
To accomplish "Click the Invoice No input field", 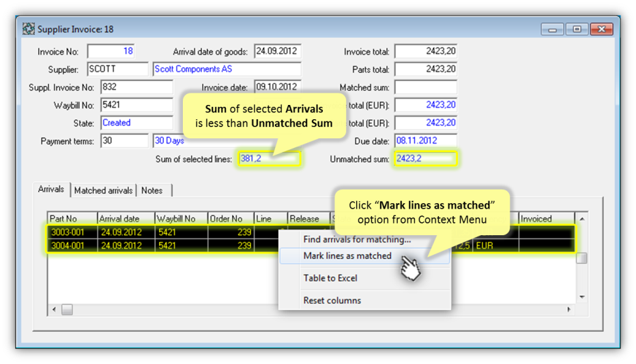I will [111, 52].
